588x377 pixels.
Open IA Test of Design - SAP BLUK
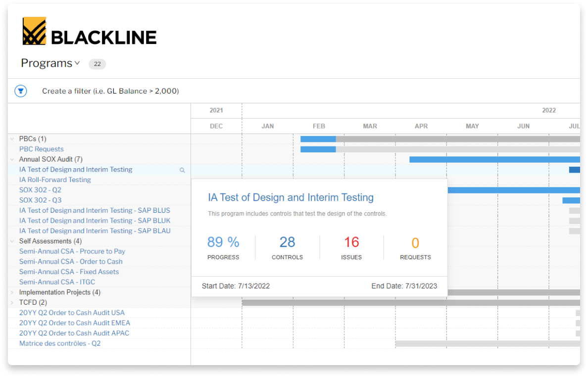pos(95,221)
